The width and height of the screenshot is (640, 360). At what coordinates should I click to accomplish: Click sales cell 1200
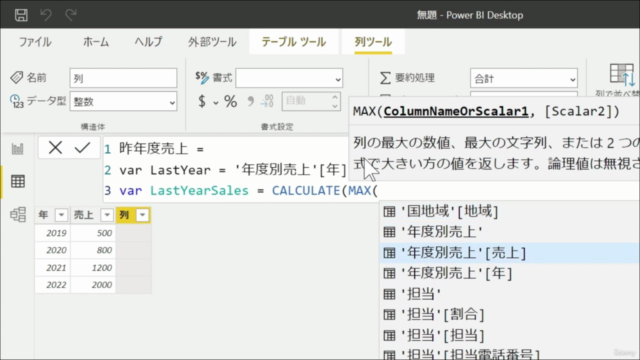[93, 268]
